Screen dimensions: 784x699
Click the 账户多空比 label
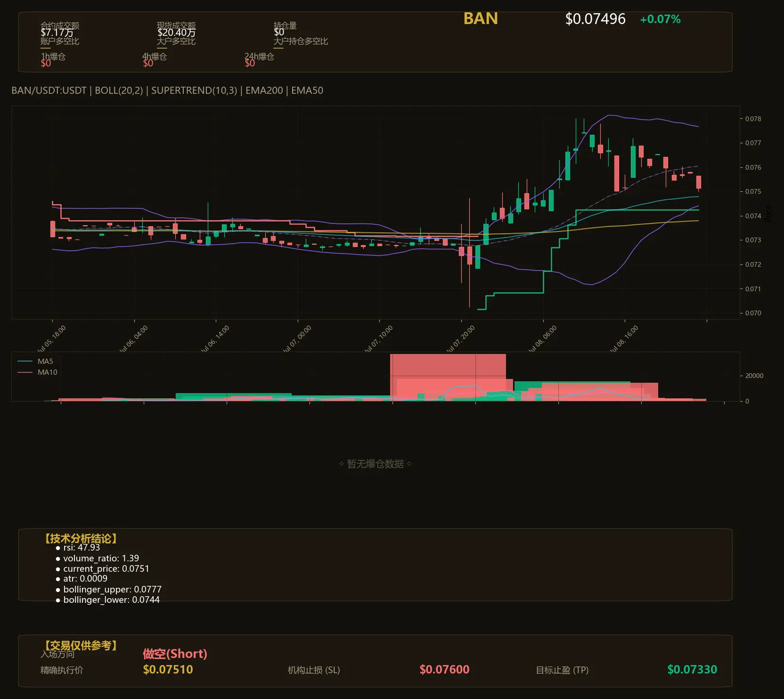click(x=60, y=41)
